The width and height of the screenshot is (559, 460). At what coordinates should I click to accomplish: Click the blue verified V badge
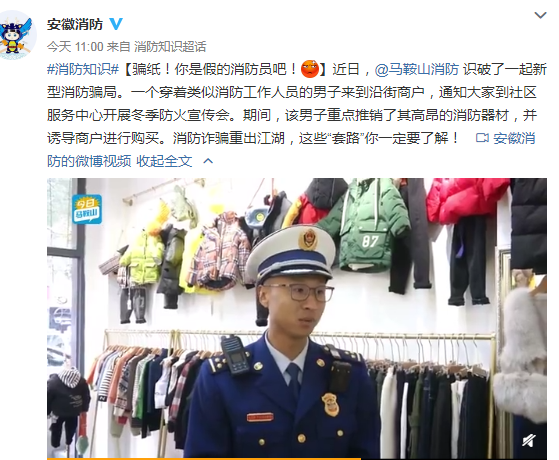116,24
